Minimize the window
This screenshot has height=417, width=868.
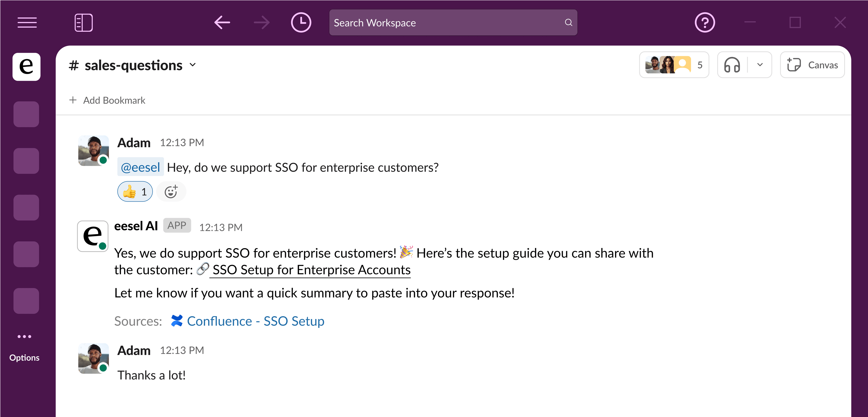coord(750,22)
